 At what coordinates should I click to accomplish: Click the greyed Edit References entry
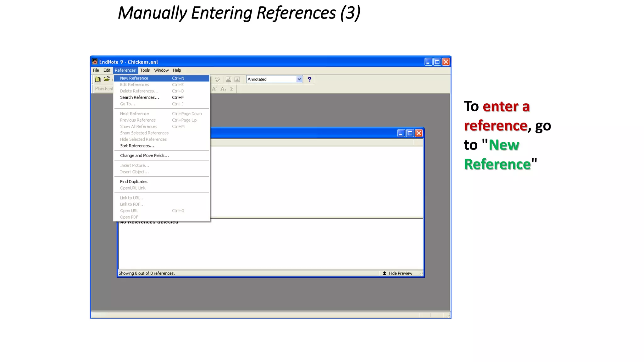point(162,85)
